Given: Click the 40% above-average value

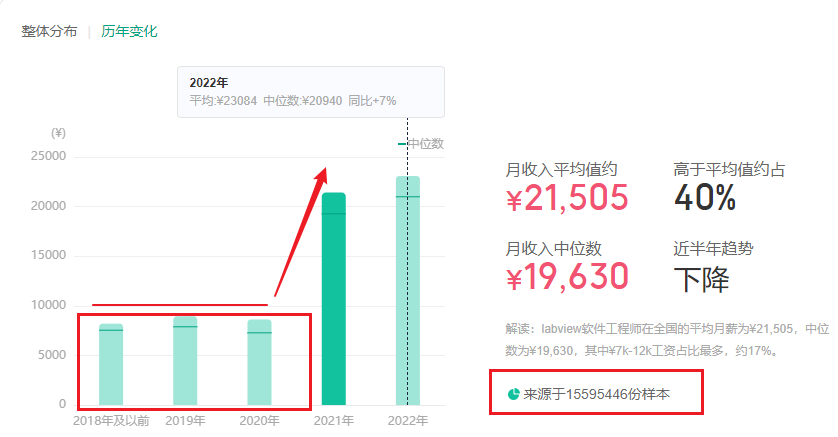Looking at the screenshot, I should click(705, 198).
